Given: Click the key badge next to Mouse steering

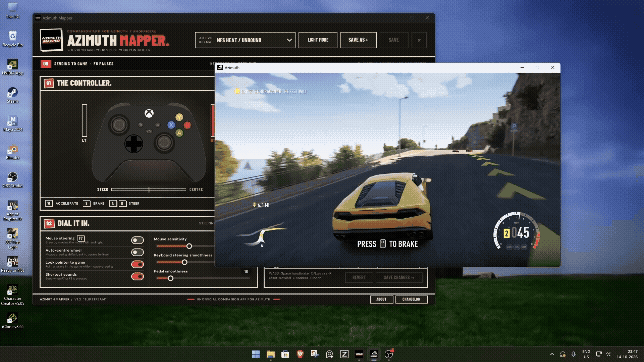Looking at the screenshot, I should pos(81,238).
